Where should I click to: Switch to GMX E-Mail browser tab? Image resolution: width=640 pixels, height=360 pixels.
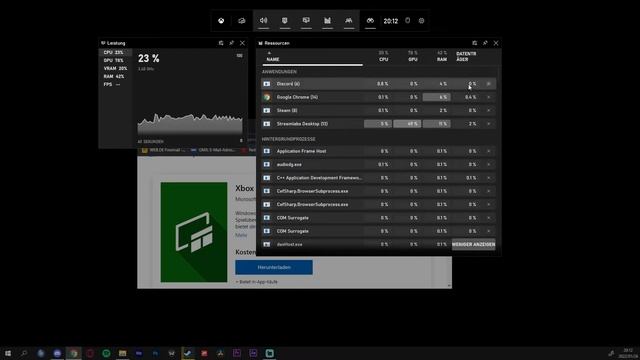[213, 150]
